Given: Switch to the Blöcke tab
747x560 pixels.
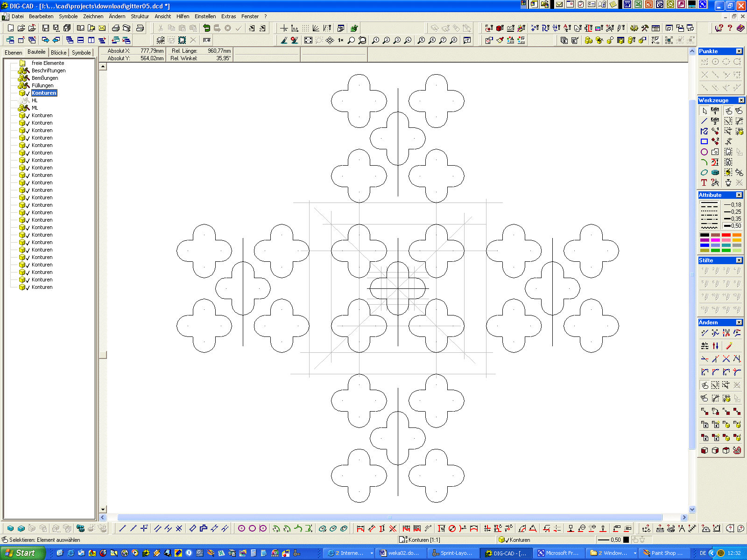Looking at the screenshot, I should [x=59, y=53].
